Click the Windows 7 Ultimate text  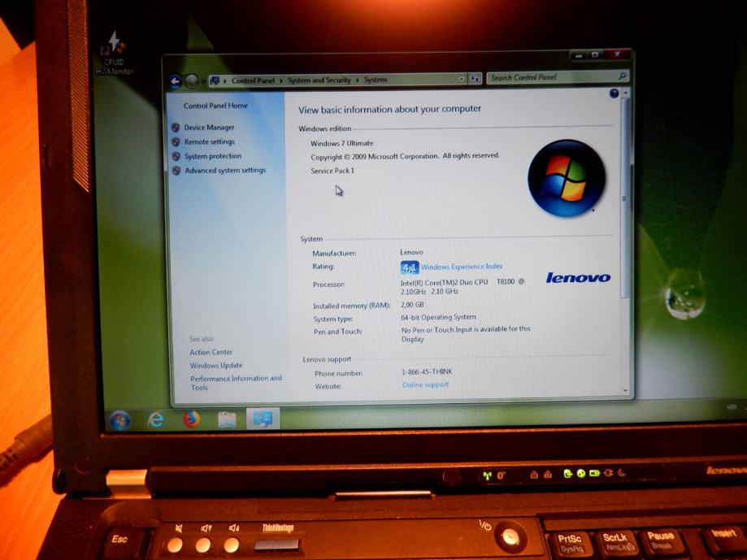[342, 143]
